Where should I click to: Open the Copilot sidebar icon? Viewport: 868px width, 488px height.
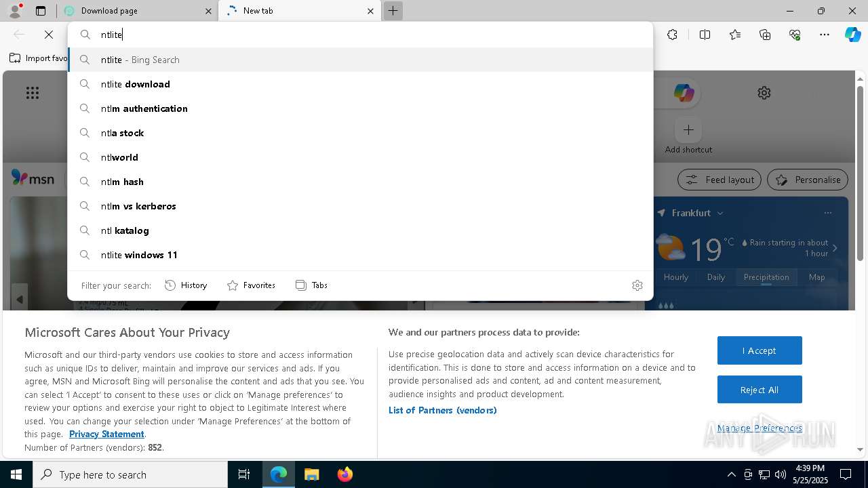coord(853,35)
